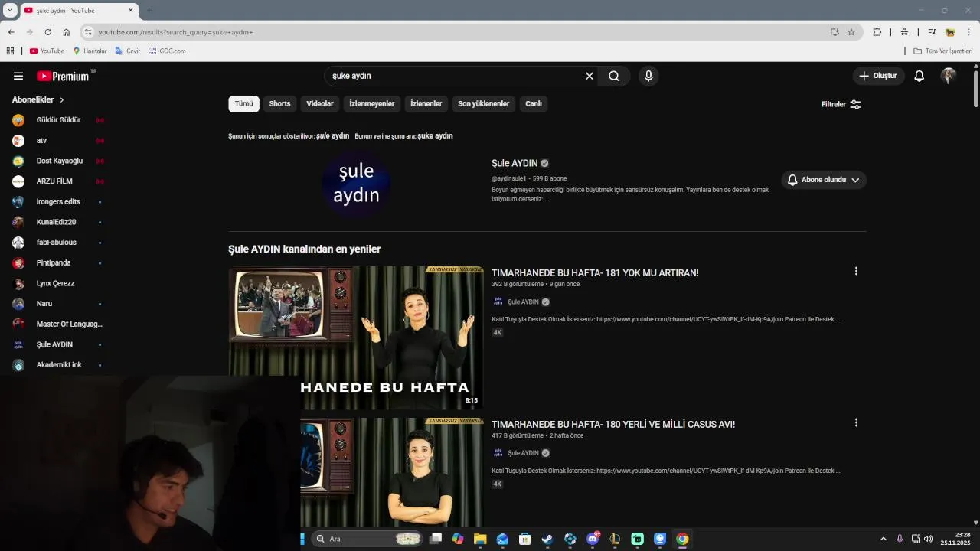Open Task View on the taskbar

pos(436,539)
